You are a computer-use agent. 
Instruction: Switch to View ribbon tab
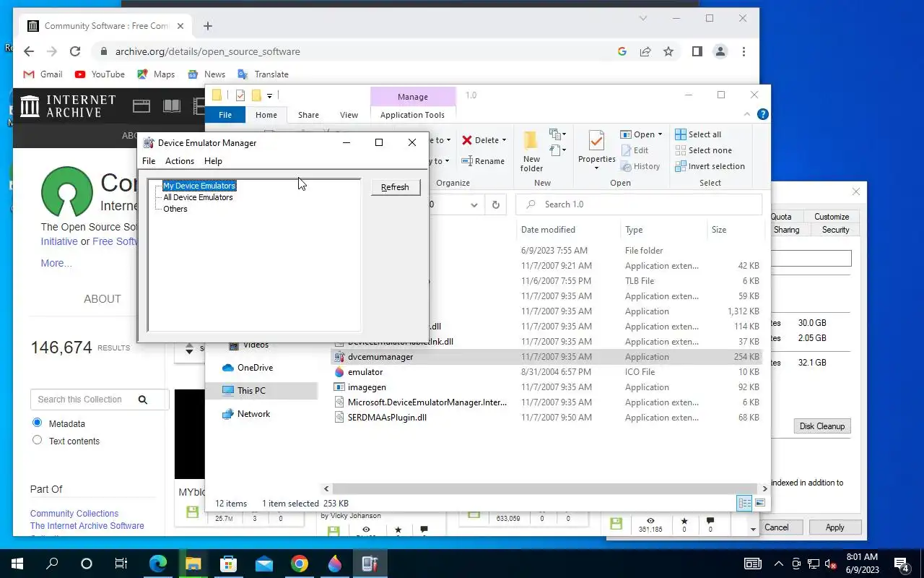[x=349, y=115]
